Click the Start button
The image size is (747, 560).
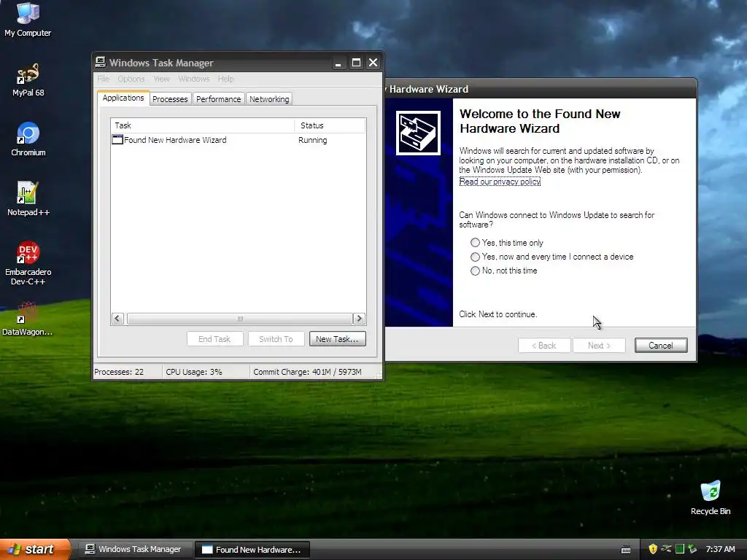pyautogui.click(x=35, y=550)
